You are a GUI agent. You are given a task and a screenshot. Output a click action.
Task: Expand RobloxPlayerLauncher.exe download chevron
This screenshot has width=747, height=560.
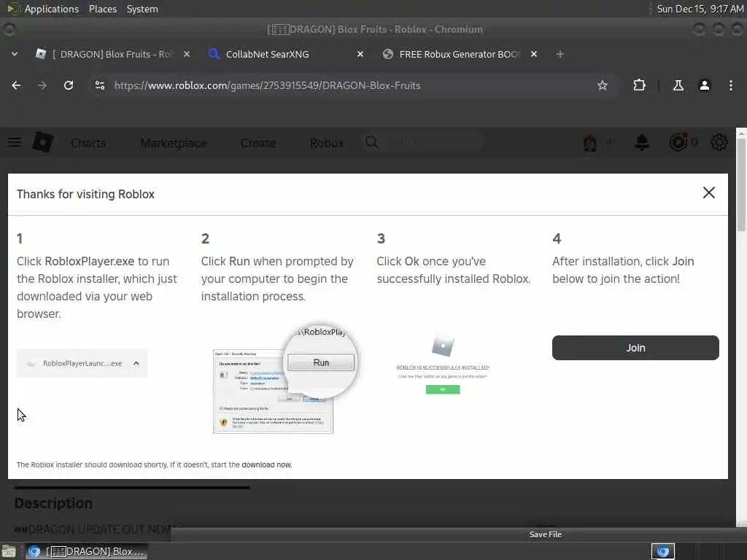[136, 363]
